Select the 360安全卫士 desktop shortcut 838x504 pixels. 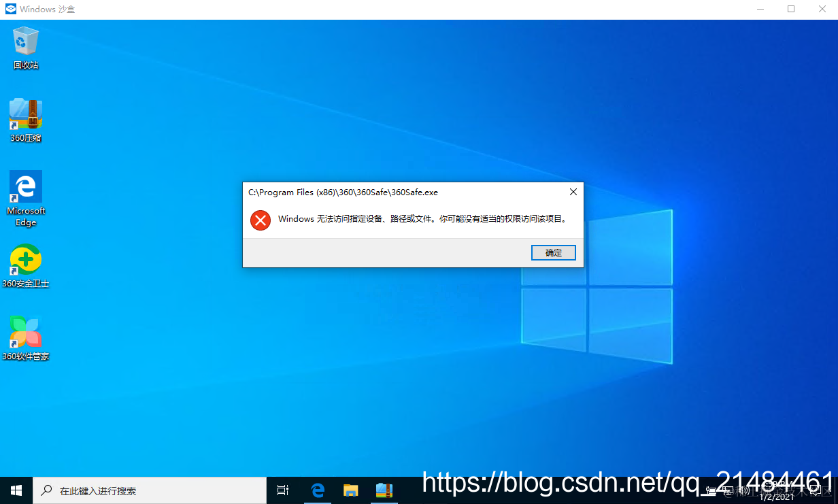(x=26, y=265)
